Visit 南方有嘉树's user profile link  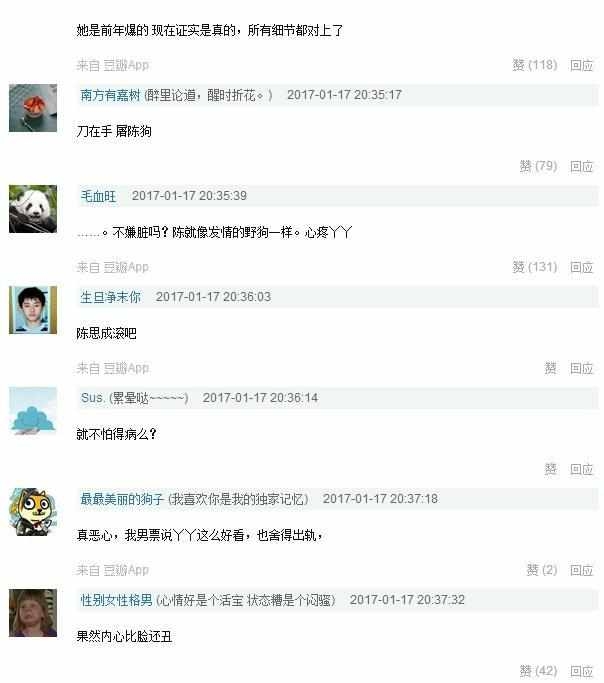tap(110, 95)
